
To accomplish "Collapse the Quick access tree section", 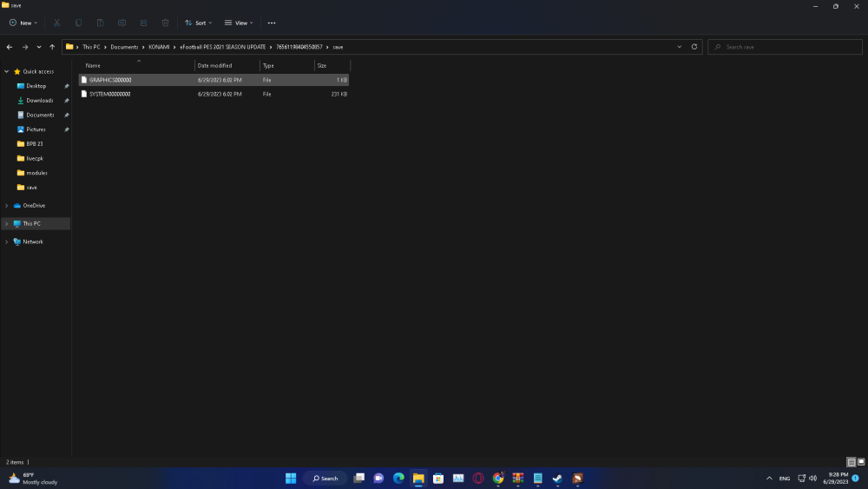I will pyautogui.click(x=7, y=71).
